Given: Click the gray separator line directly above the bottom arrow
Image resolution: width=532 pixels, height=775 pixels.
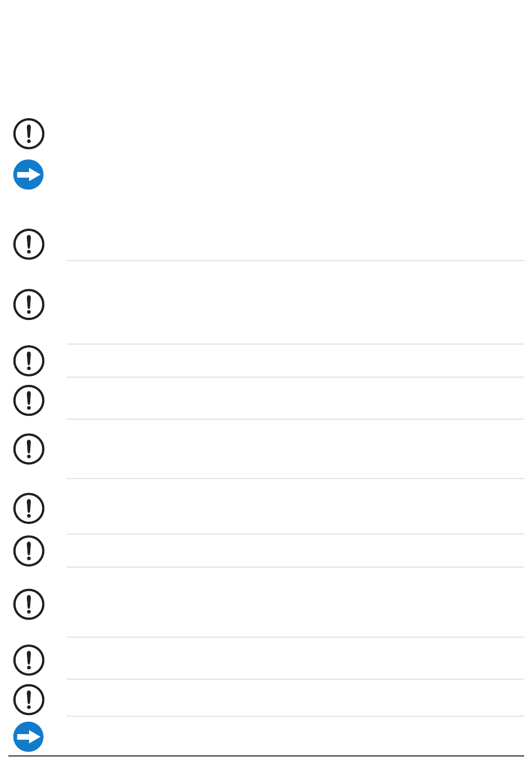Looking at the screenshot, I should coord(295,716).
